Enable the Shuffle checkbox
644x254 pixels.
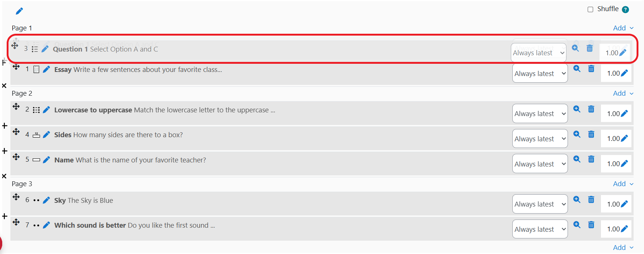tap(590, 10)
